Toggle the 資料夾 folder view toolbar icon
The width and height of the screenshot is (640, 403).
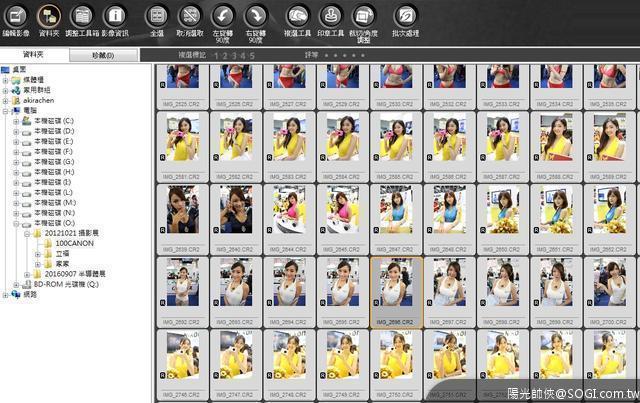[x=49, y=16]
